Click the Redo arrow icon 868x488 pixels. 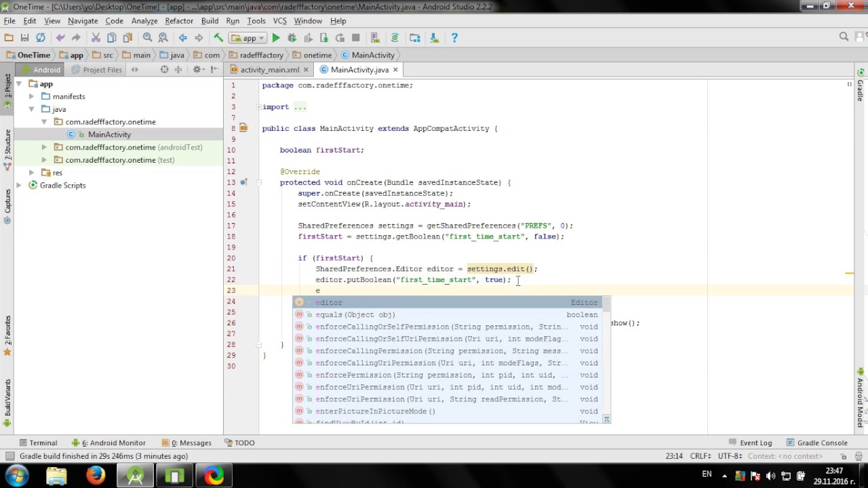click(76, 38)
